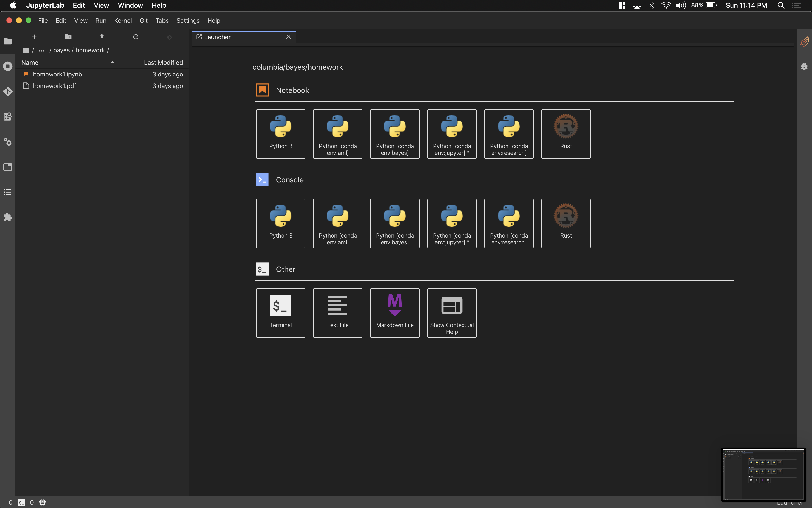Click the kernel chip icon in status bar
The height and width of the screenshot is (508, 812).
[x=43, y=502]
